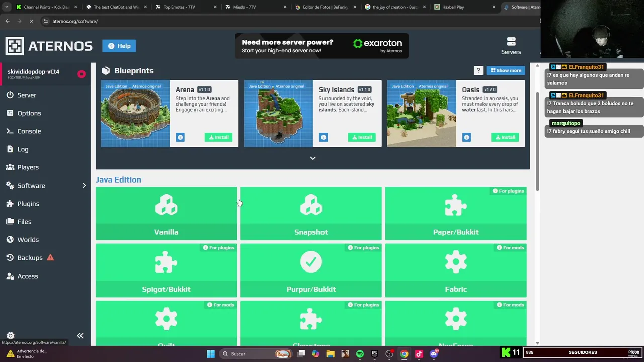Open the exaroton advertisement banner
Image resolution: width=644 pixels, height=362 pixels.
click(321, 46)
